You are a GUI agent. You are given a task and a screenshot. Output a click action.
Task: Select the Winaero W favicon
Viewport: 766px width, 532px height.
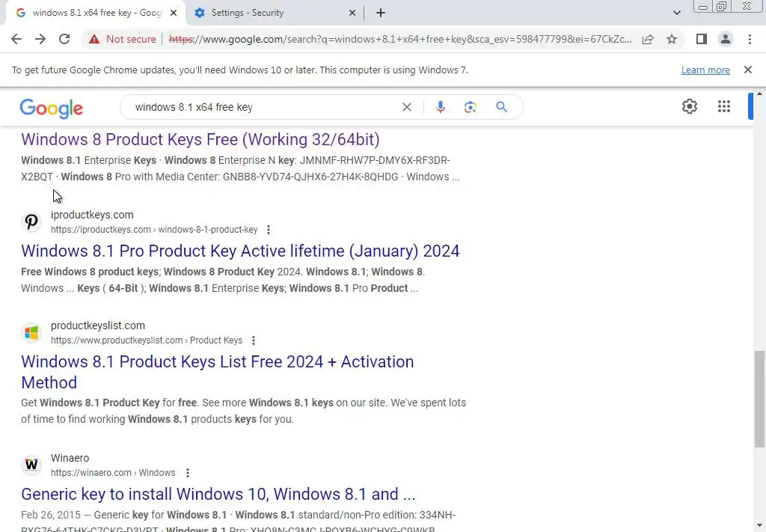pos(31,465)
